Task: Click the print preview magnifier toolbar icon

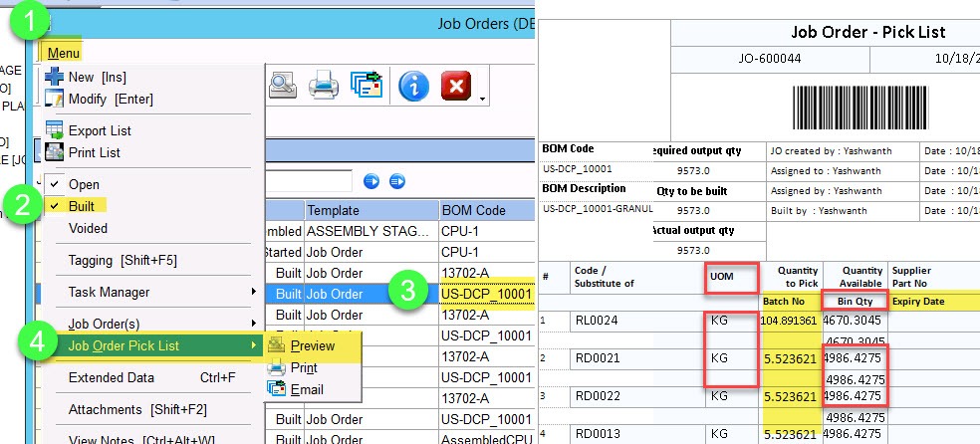Action: tap(283, 87)
